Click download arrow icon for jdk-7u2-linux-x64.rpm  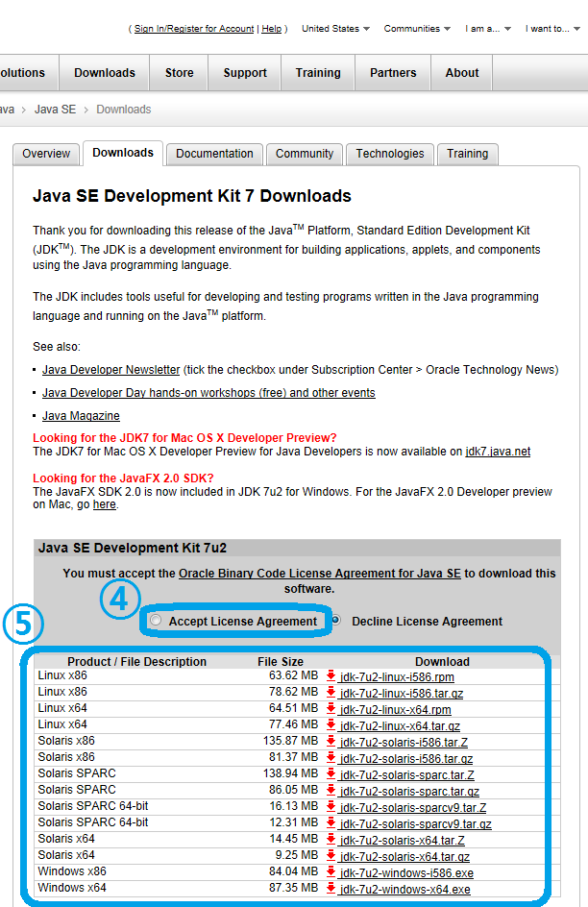(331, 708)
